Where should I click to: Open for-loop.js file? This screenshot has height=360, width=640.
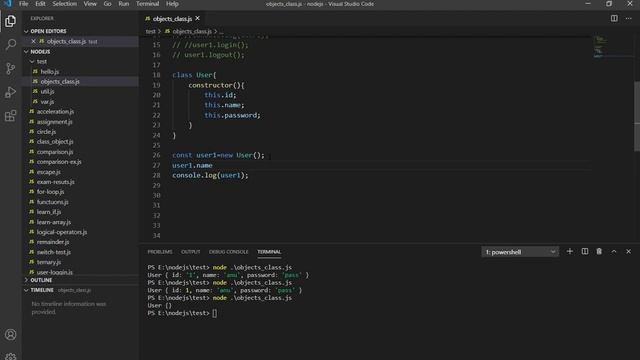pyautogui.click(x=51, y=191)
